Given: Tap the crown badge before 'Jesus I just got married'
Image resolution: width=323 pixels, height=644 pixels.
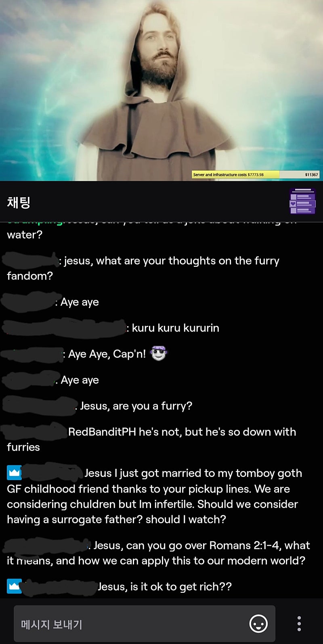Looking at the screenshot, I should 14,473.
